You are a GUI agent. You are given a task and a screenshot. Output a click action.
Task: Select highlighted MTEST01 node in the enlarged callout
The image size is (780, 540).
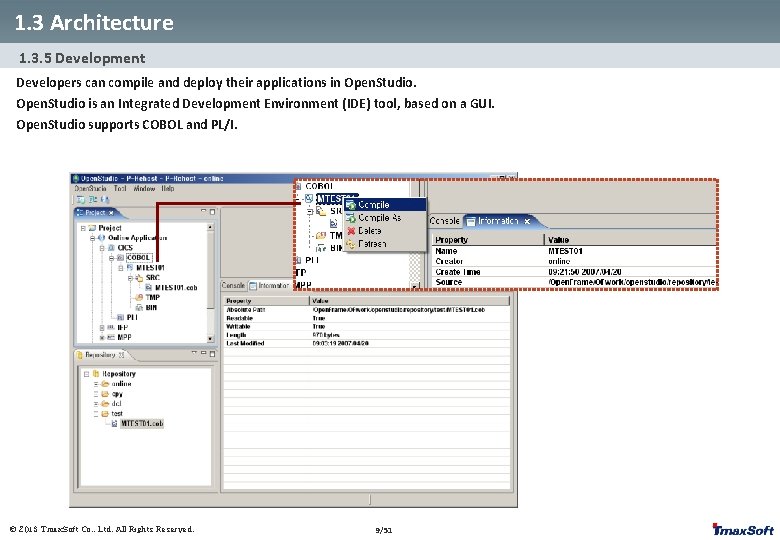point(331,198)
